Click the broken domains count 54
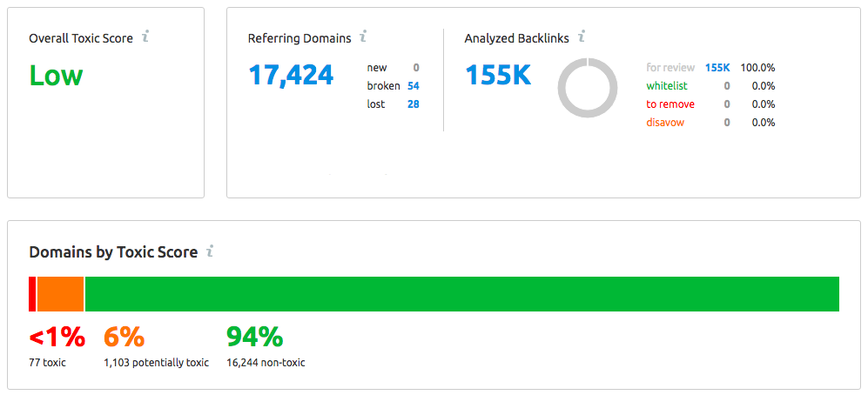Viewport: 868px width, 395px height. tap(413, 86)
